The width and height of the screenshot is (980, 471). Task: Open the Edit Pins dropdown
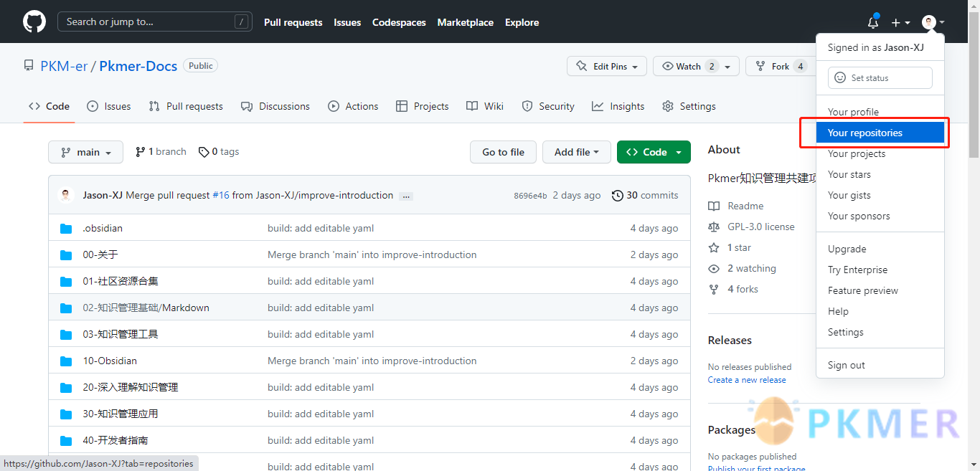point(607,66)
